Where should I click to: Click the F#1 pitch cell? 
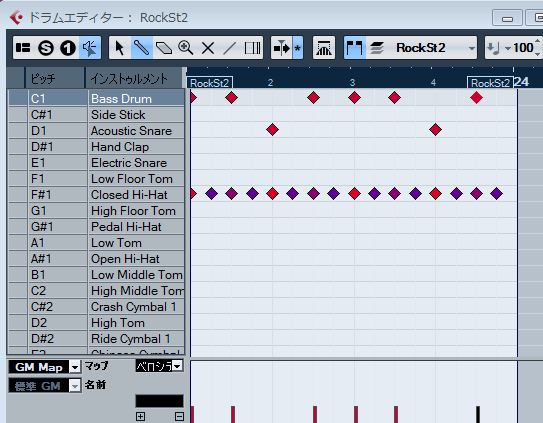tap(57, 195)
